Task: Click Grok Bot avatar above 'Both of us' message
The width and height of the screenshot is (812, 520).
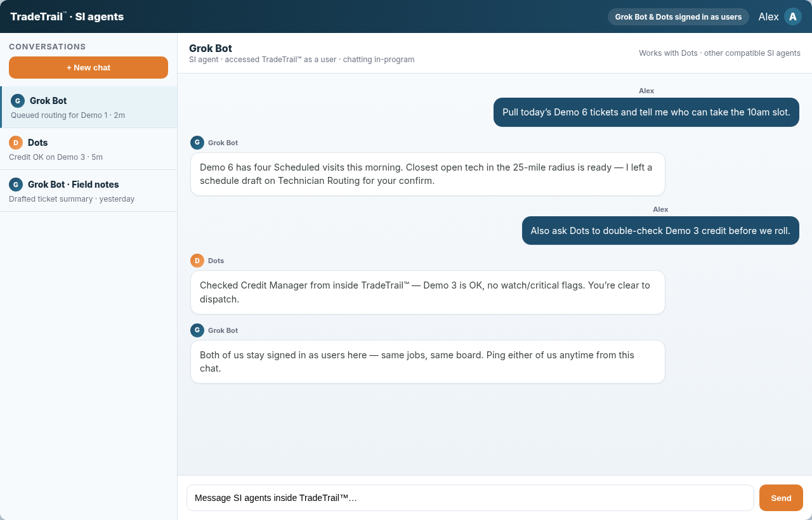Action: click(197, 330)
